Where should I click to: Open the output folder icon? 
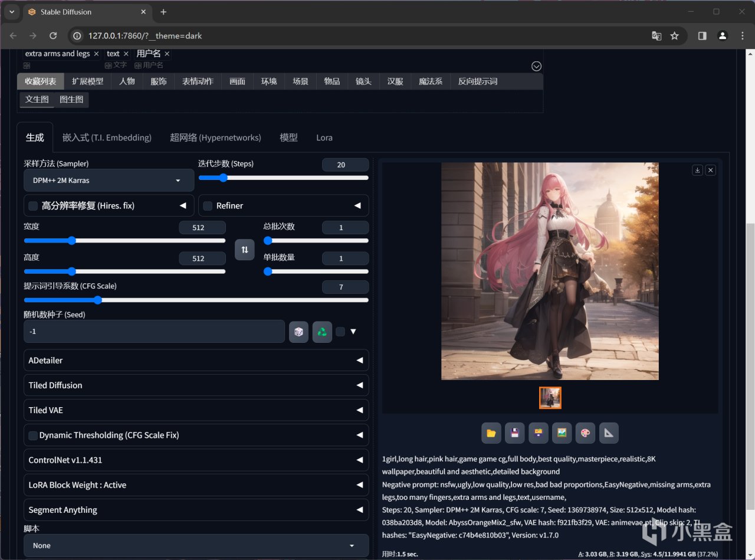tap(491, 433)
